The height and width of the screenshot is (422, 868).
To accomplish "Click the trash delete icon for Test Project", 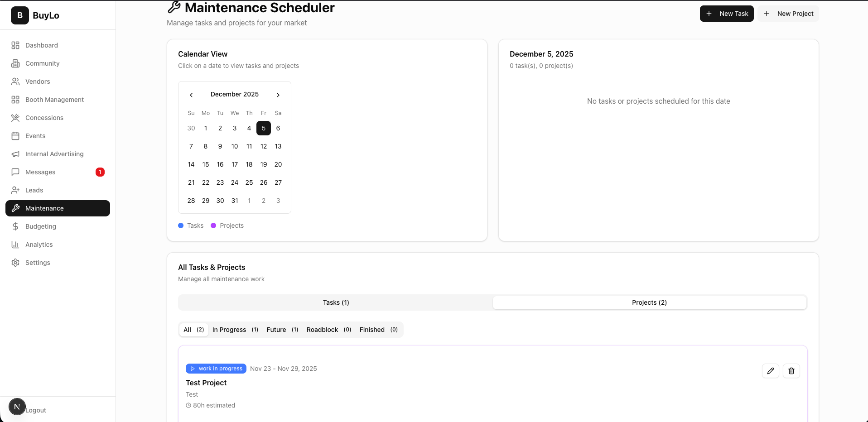I will coord(791,371).
